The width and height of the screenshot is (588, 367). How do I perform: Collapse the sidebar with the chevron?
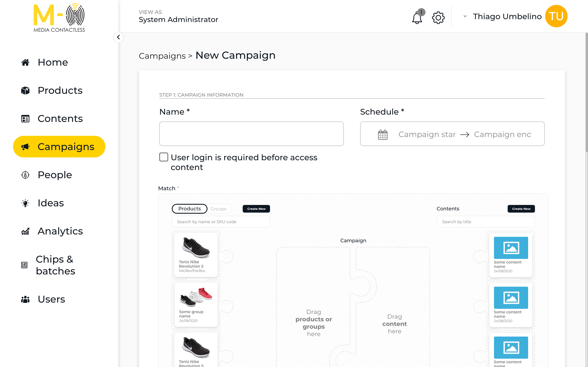(119, 37)
